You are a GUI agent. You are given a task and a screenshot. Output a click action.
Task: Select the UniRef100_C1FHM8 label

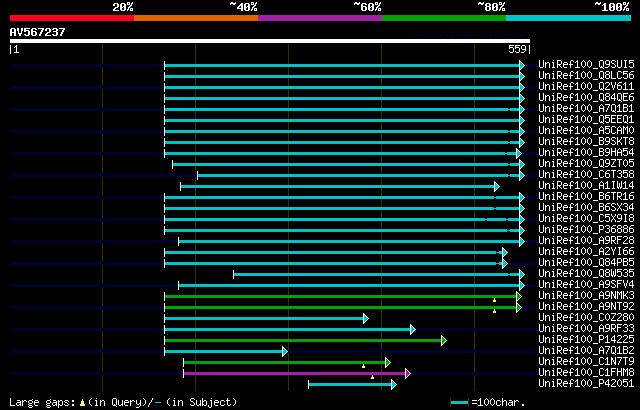click(586, 373)
